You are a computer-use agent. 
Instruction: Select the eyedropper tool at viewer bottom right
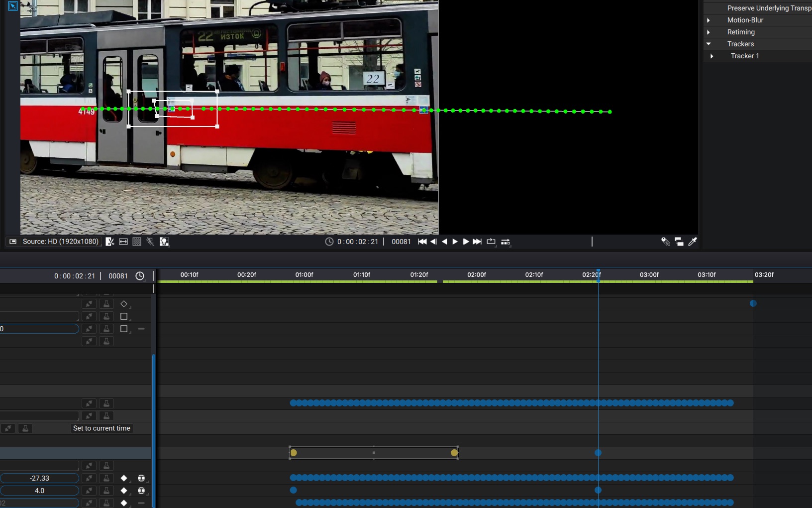693,242
